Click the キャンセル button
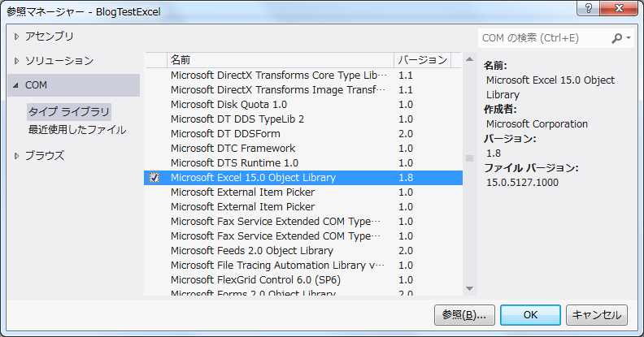The height and width of the screenshot is (337, 644). click(596, 314)
